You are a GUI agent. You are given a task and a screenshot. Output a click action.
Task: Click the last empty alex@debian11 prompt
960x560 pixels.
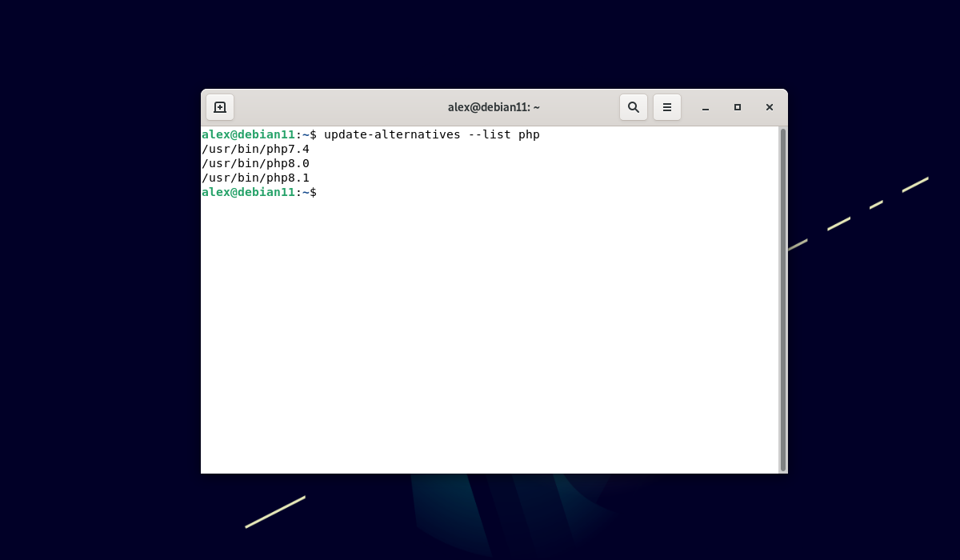tap(248, 192)
